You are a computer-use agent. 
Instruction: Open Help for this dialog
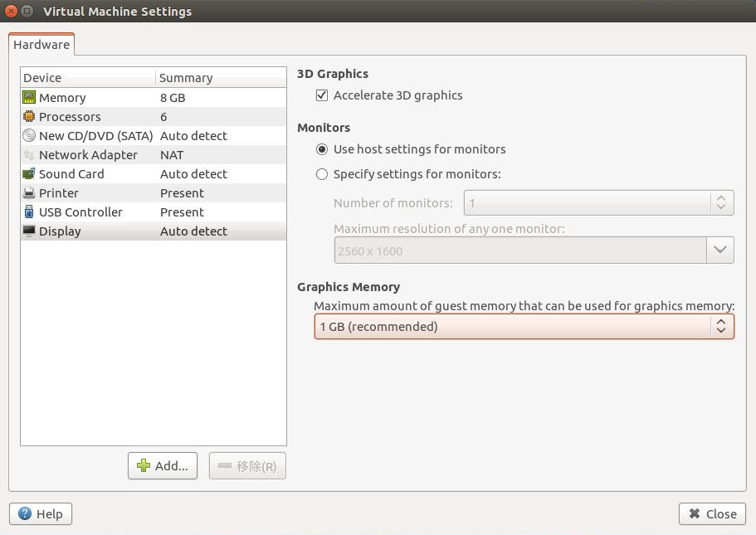click(41, 513)
